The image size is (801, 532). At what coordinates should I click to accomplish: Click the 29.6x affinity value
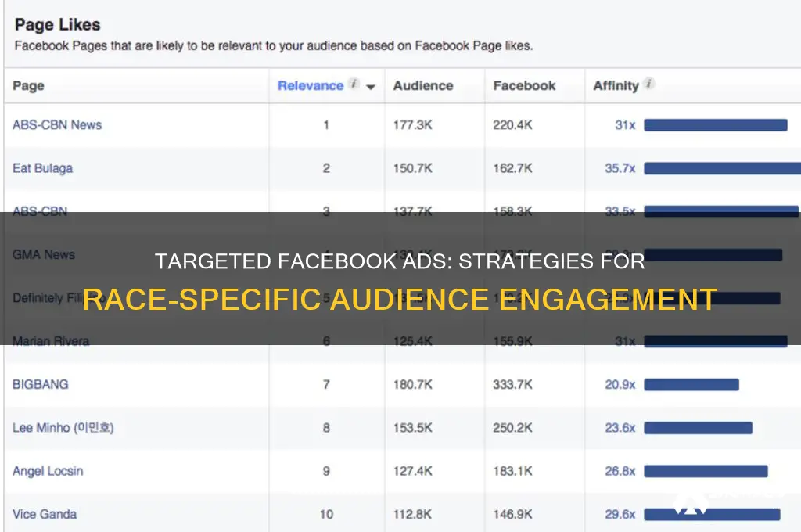(620, 514)
